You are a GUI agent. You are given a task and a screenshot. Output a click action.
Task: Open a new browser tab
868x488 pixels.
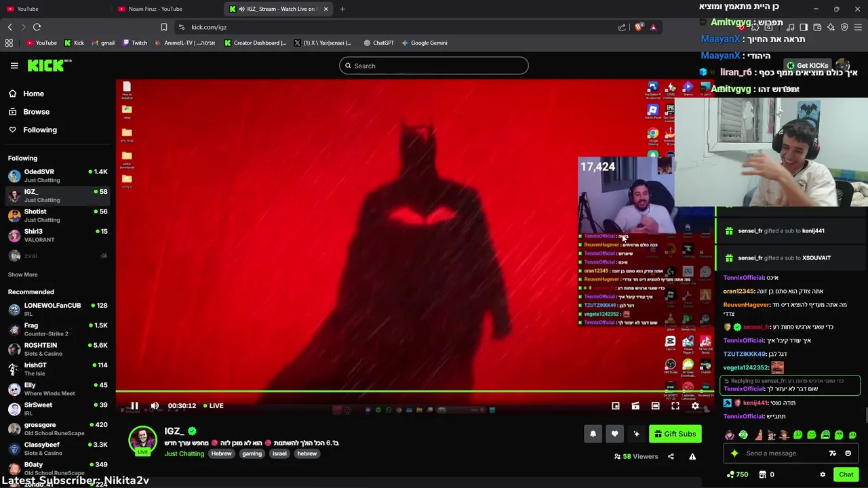[x=342, y=9]
